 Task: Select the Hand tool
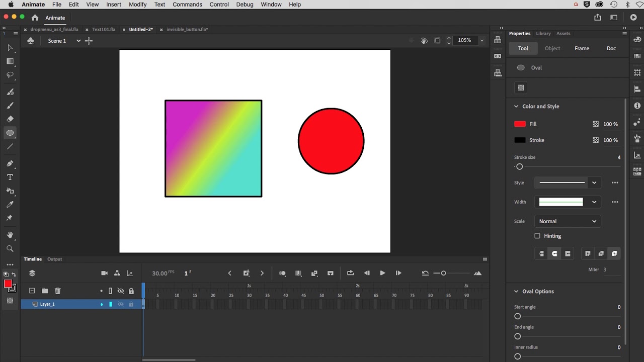[10, 235]
